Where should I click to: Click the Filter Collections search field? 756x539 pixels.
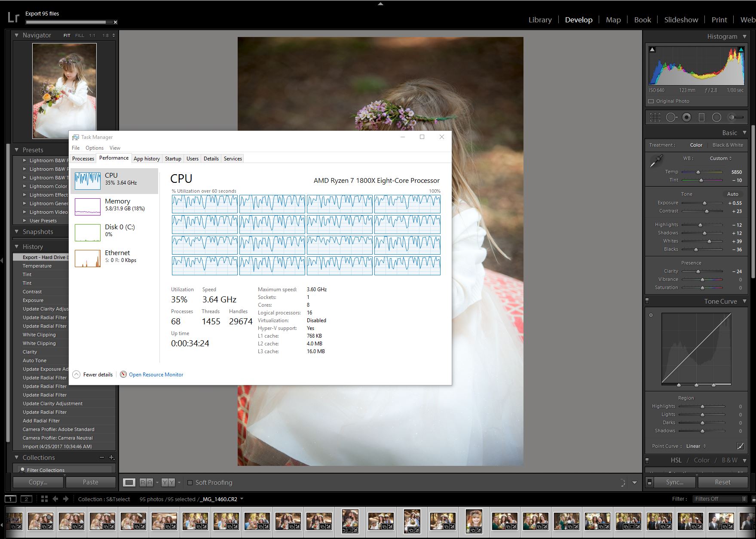click(64, 470)
